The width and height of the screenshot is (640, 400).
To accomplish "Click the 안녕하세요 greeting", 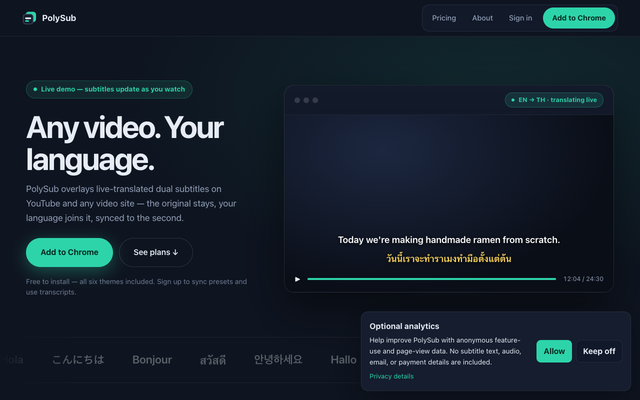I will 278,360.
